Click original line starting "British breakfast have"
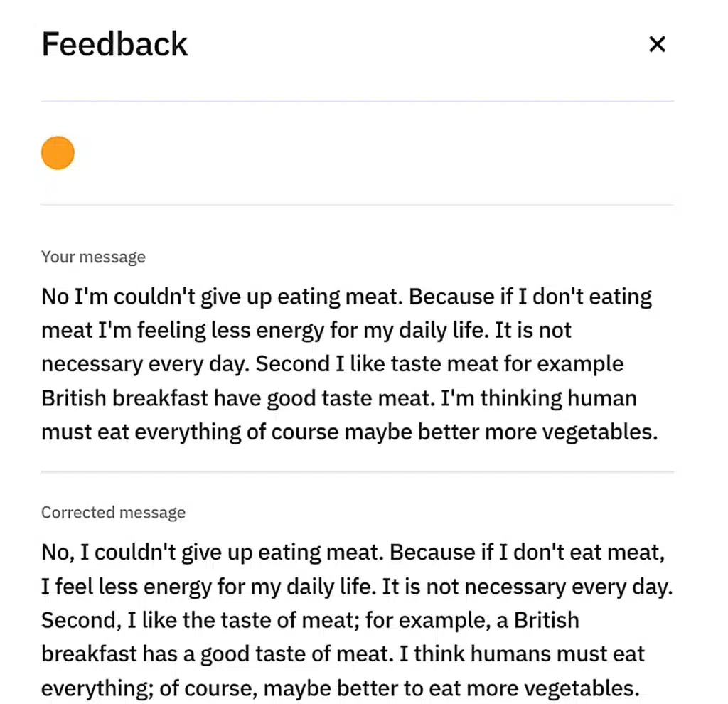This screenshot has height=704, width=728. (x=338, y=398)
